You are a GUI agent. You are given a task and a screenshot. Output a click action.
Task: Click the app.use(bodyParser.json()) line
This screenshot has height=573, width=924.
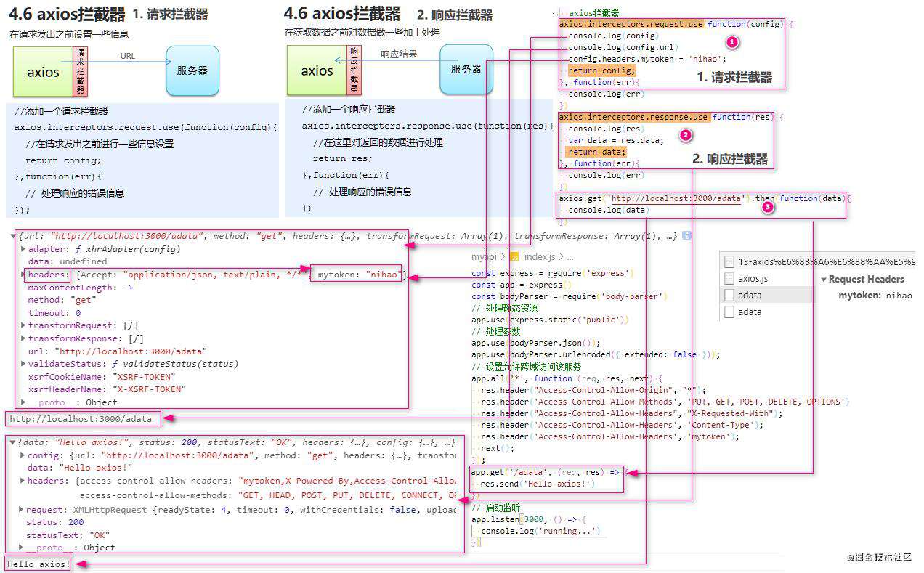[x=536, y=343]
